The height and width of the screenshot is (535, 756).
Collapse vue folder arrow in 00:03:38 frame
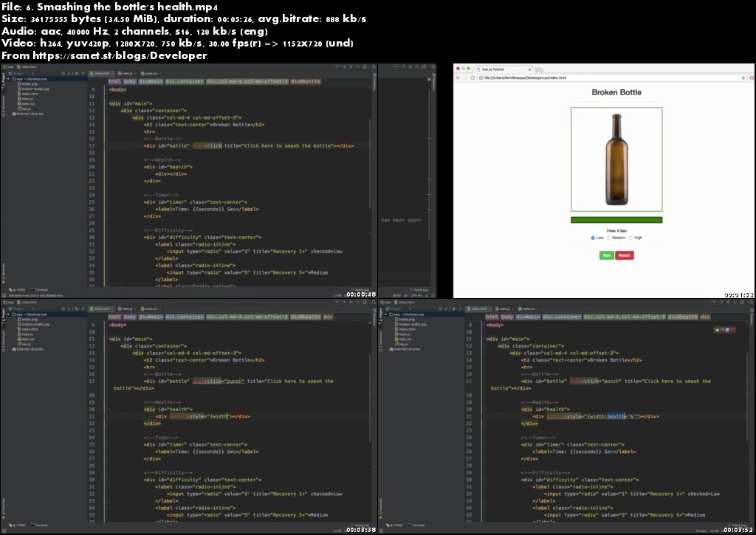pyautogui.click(x=8, y=314)
